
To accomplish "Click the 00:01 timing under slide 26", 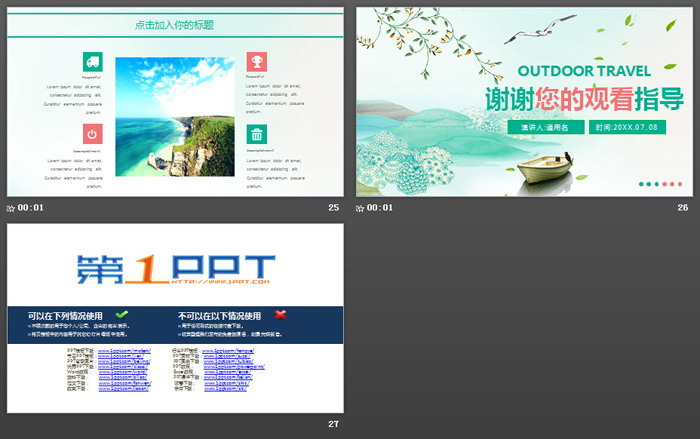I will click(x=379, y=208).
